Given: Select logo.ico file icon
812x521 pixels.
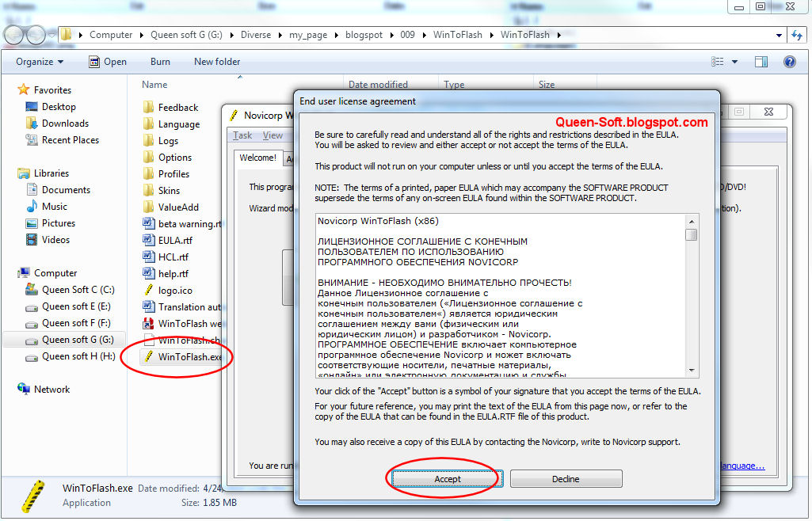Looking at the screenshot, I should (149, 290).
